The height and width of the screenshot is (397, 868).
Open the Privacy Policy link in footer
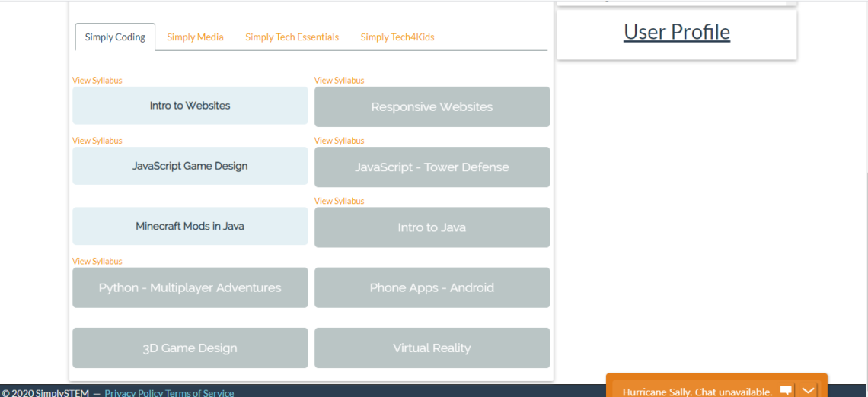tap(133, 393)
